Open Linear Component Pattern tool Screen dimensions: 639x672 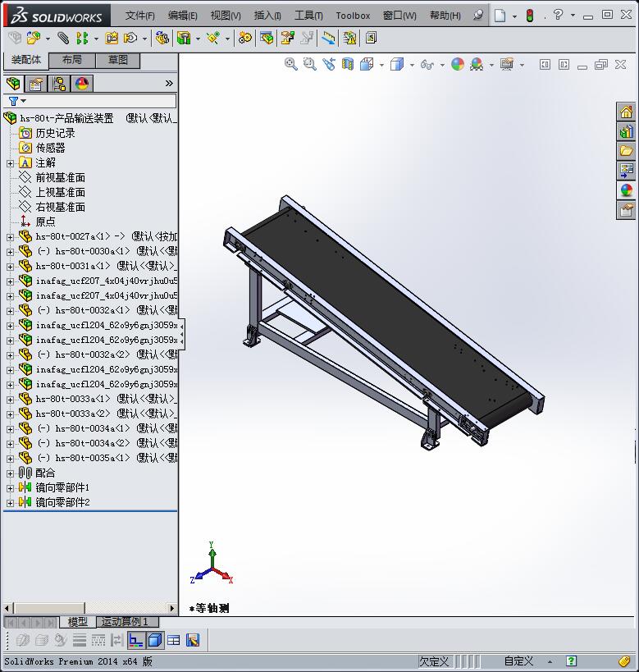click(x=82, y=38)
